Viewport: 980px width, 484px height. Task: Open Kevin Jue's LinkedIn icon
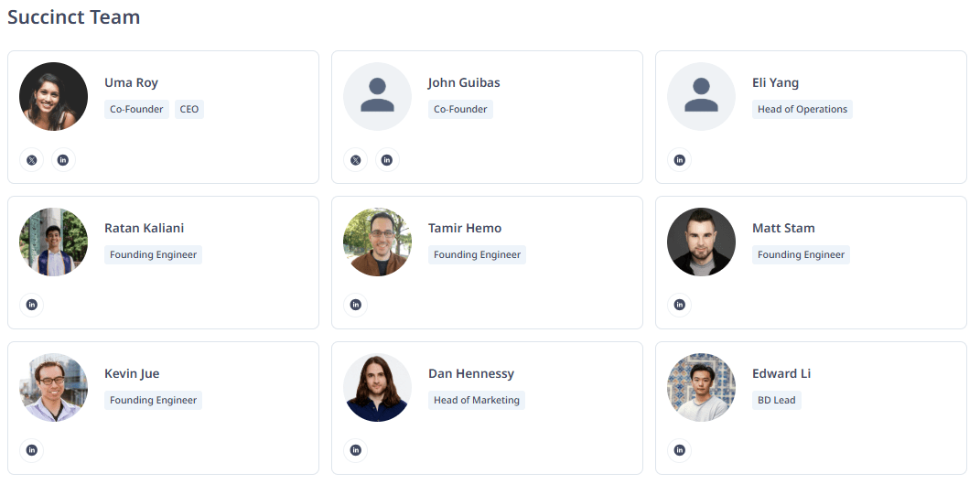tap(32, 450)
